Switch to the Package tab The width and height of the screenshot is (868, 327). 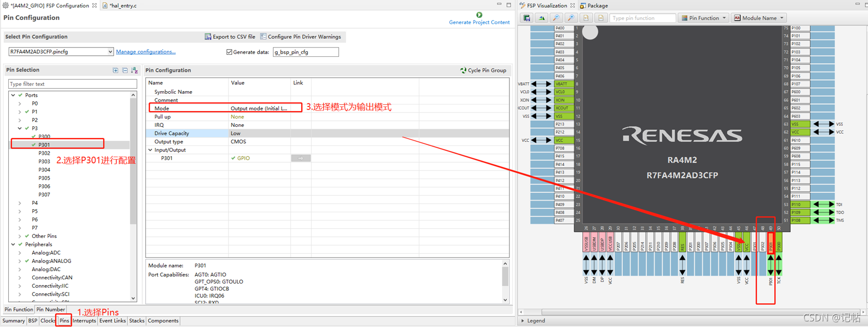(x=594, y=6)
